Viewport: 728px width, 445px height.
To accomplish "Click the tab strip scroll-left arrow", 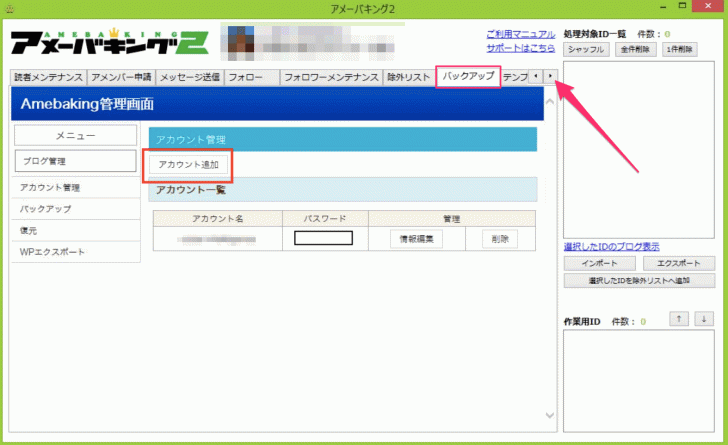I will coord(536,77).
